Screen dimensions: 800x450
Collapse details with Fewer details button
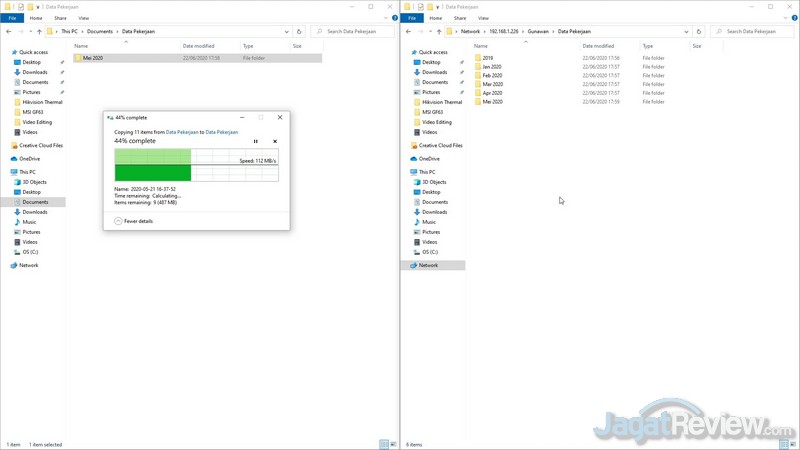point(134,221)
